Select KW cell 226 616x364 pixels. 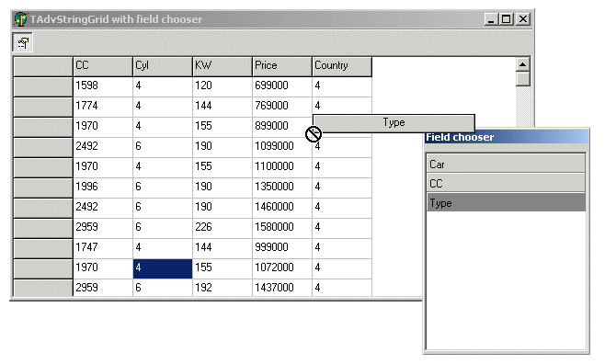click(x=222, y=228)
